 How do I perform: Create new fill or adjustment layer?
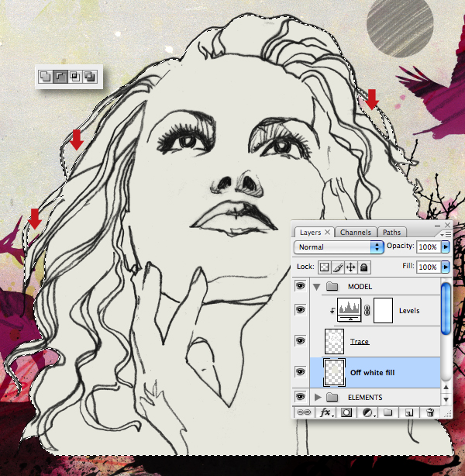(368, 412)
